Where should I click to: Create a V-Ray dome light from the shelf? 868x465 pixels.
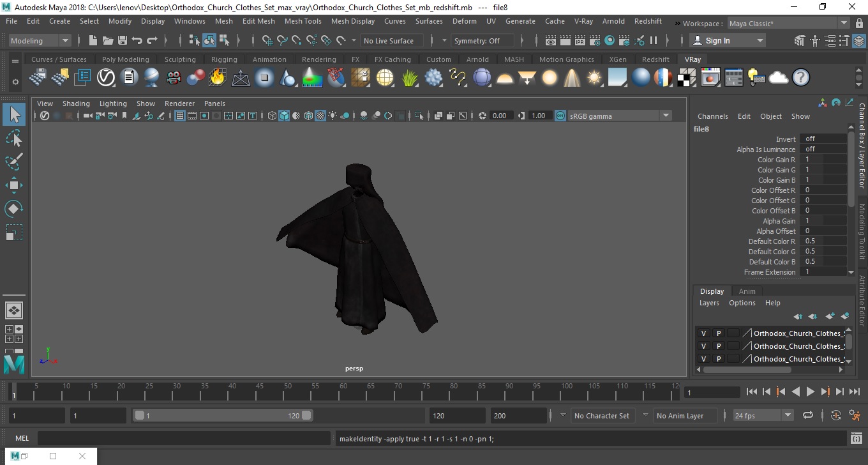point(505,78)
